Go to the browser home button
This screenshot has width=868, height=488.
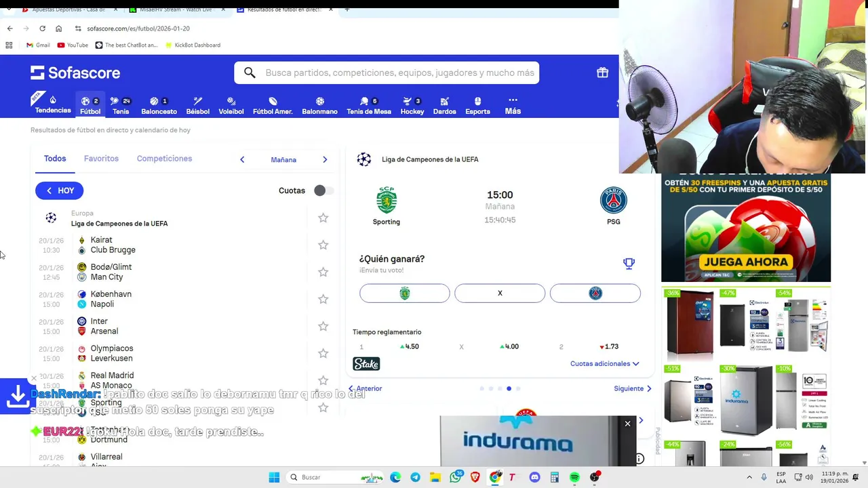tap(58, 28)
